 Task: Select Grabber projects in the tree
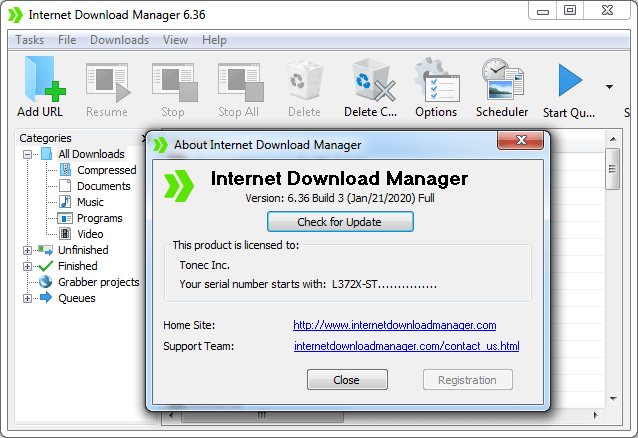click(99, 282)
